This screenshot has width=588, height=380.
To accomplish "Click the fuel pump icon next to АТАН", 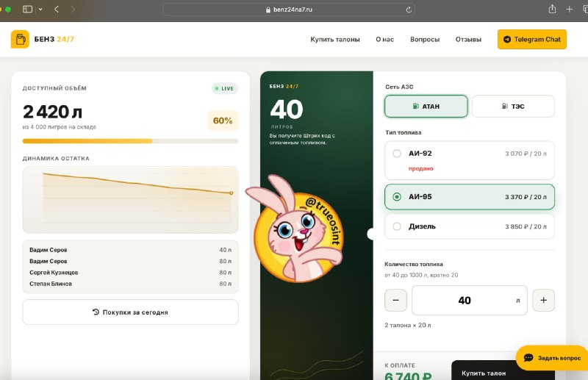I will coord(415,106).
